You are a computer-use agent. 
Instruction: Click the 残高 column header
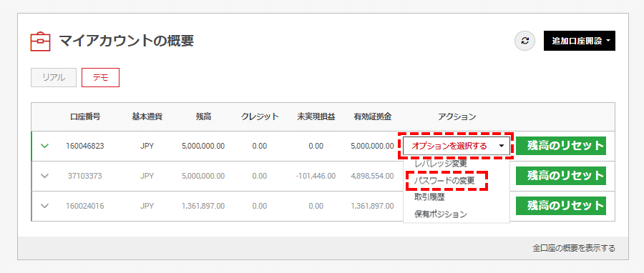pyautogui.click(x=203, y=116)
